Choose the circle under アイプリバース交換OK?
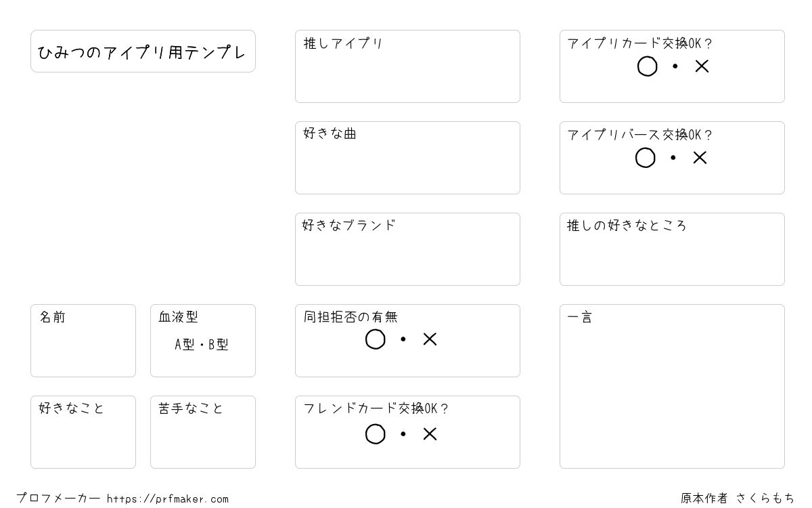The width and height of the screenshot is (812, 508). pyautogui.click(x=646, y=158)
